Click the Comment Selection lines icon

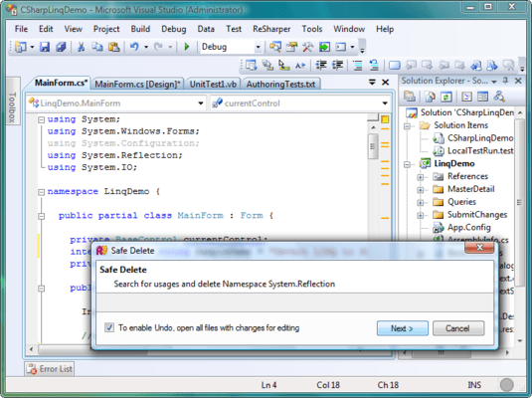click(x=357, y=65)
